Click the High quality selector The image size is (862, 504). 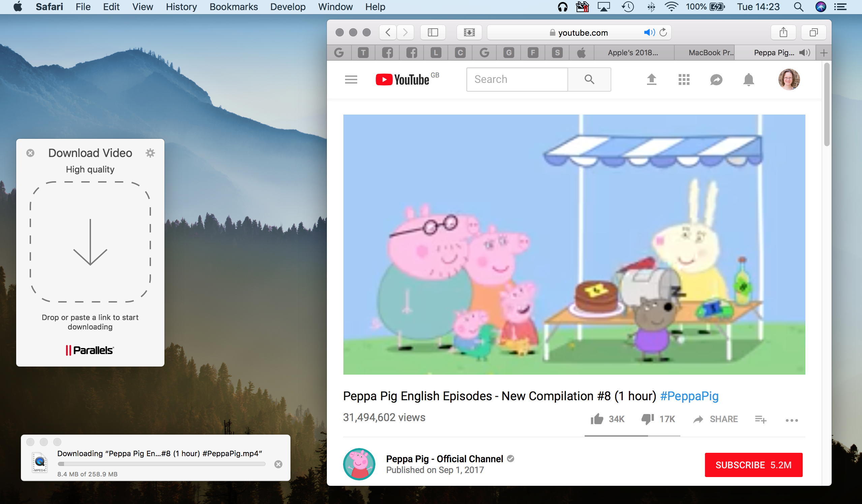(x=90, y=169)
